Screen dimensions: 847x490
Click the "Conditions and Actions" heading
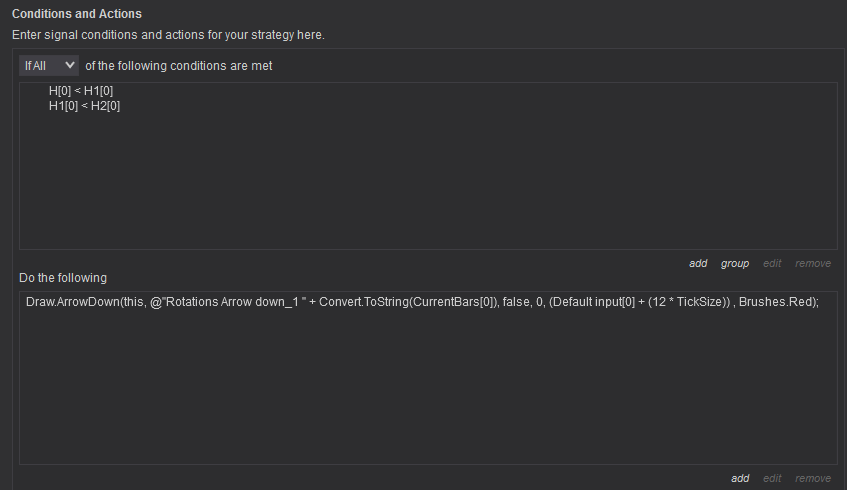click(x=77, y=14)
